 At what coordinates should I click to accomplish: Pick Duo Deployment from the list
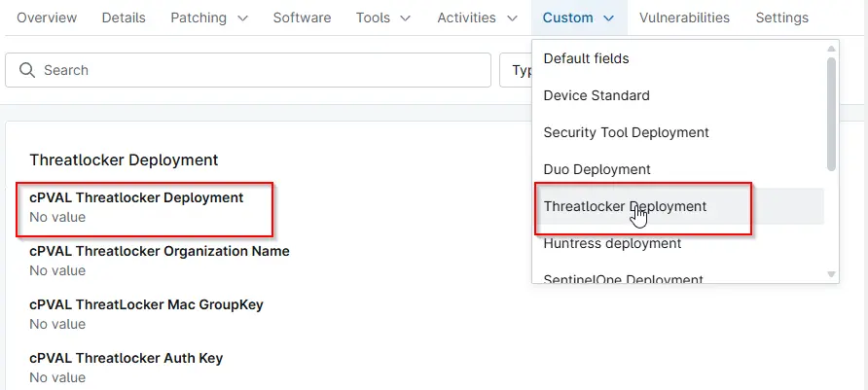597,169
